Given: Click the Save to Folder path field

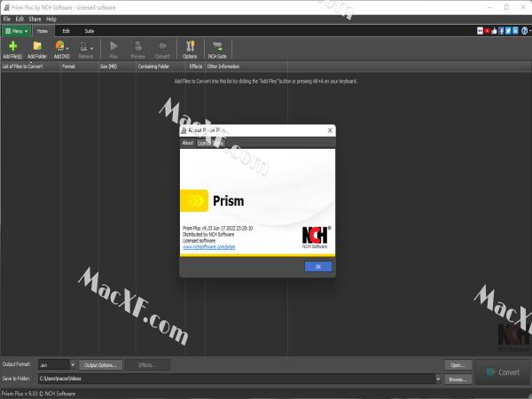Looking at the screenshot, I should point(236,379).
